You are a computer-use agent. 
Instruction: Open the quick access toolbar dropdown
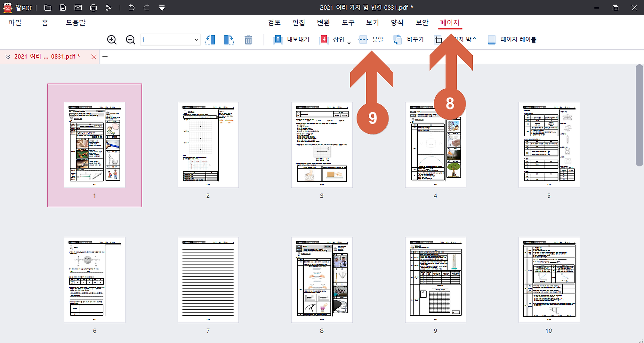(162, 7)
